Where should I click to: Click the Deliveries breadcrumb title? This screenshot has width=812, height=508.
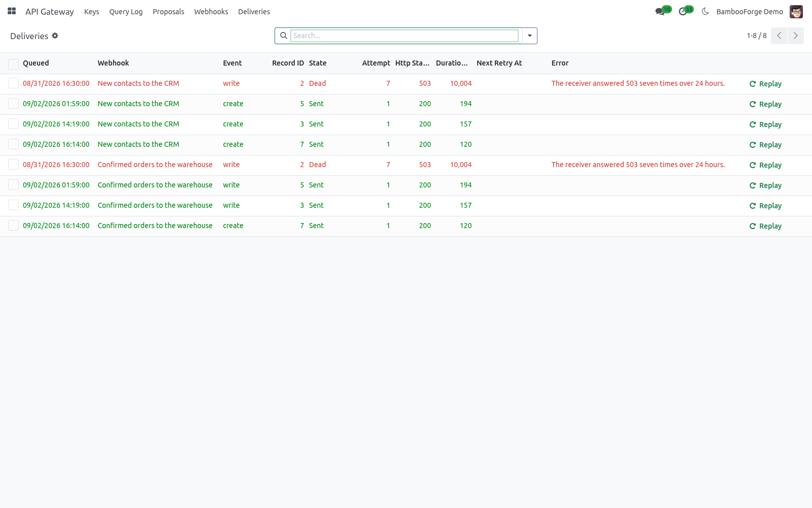point(29,36)
